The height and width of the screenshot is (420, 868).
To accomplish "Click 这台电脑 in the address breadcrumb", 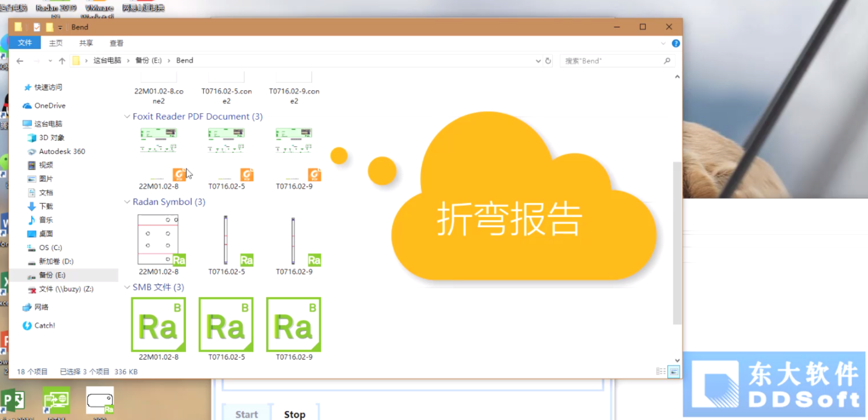I will point(107,61).
